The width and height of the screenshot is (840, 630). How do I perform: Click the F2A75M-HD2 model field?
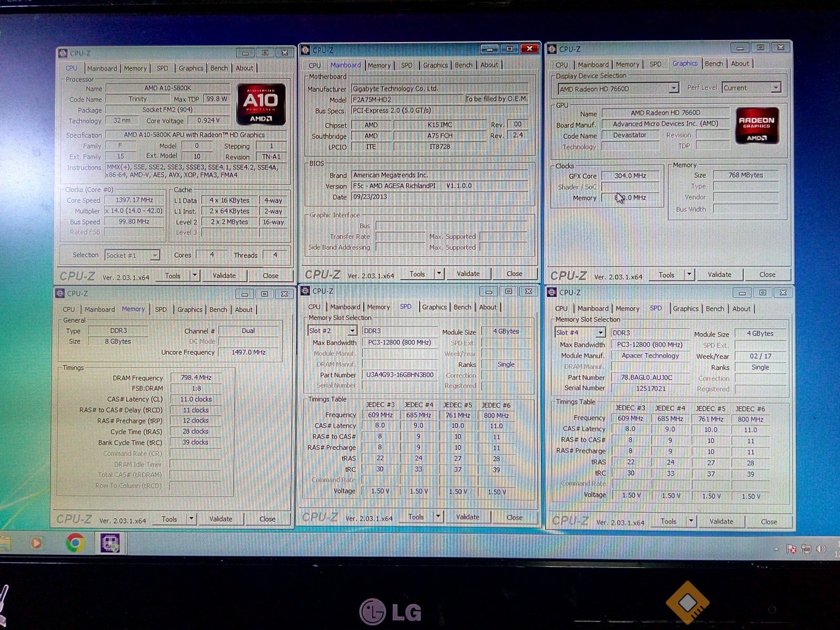pos(407,99)
